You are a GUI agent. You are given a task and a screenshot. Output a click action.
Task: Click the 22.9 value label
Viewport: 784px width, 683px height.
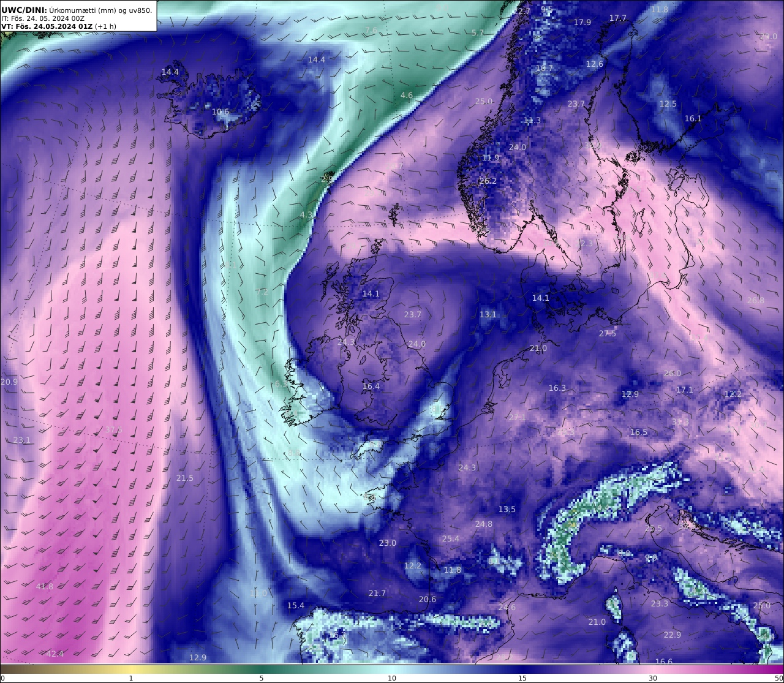pos(673,635)
